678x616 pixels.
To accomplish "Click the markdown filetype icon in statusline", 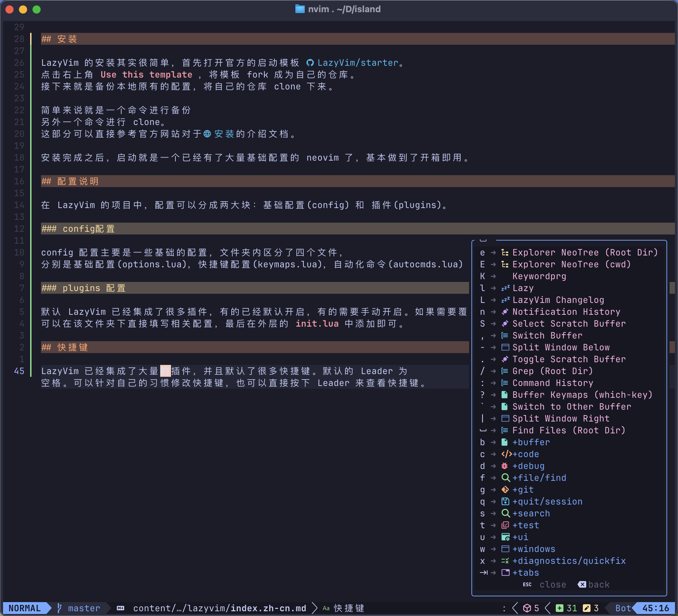I will click(121, 608).
